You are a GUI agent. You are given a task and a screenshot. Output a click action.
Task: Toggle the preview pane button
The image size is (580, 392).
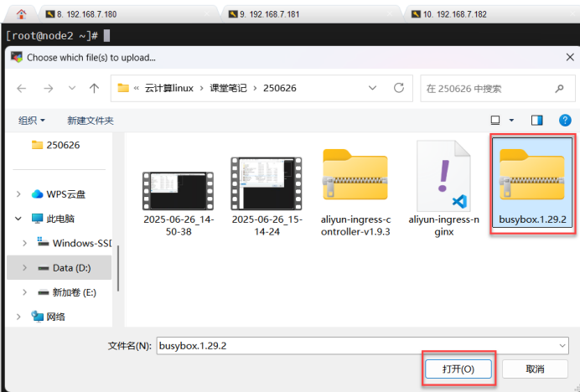point(537,121)
